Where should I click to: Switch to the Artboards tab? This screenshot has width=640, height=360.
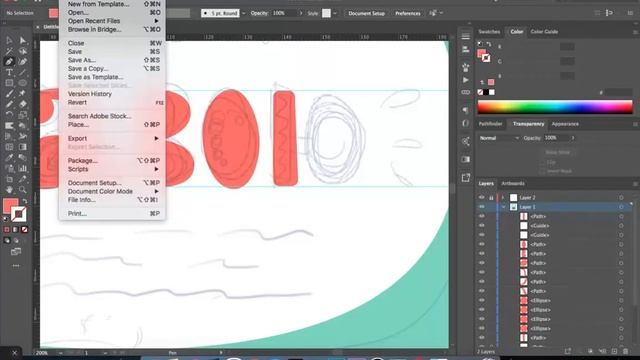pyautogui.click(x=513, y=184)
